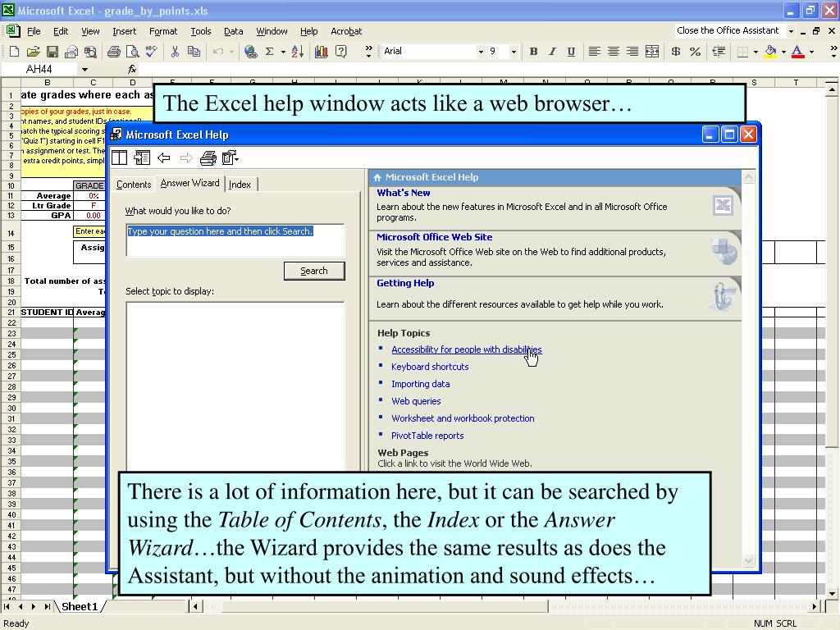
Task: Print the topic from the Help window toolbar
Action: click(x=208, y=158)
